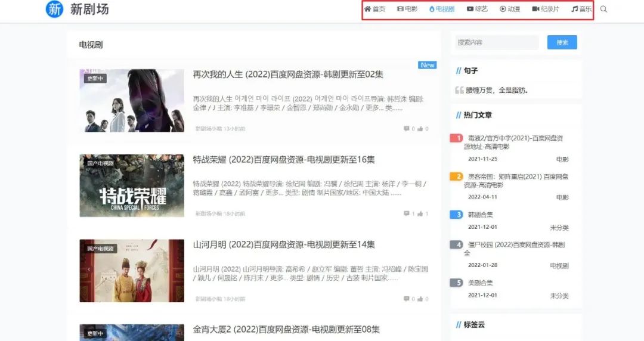This screenshot has height=341, width=644.
Task: Open thumbnail of 山河月明 post
Action: [x=132, y=271]
